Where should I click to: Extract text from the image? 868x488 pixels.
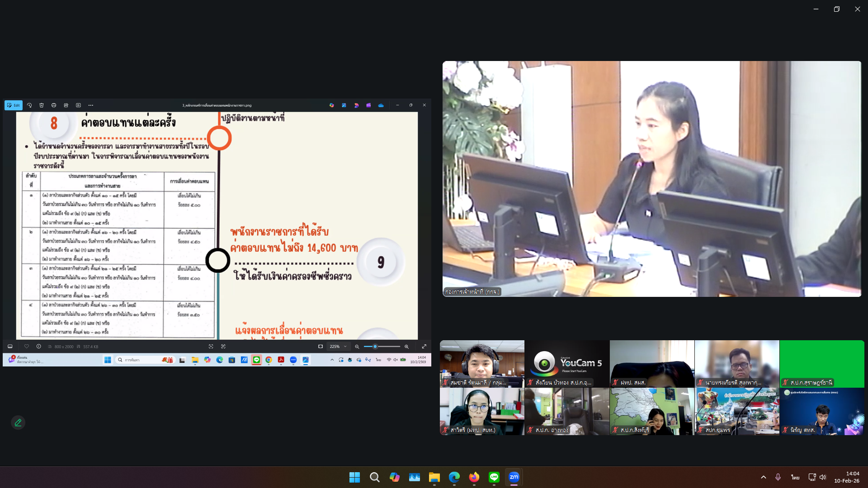click(x=223, y=347)
